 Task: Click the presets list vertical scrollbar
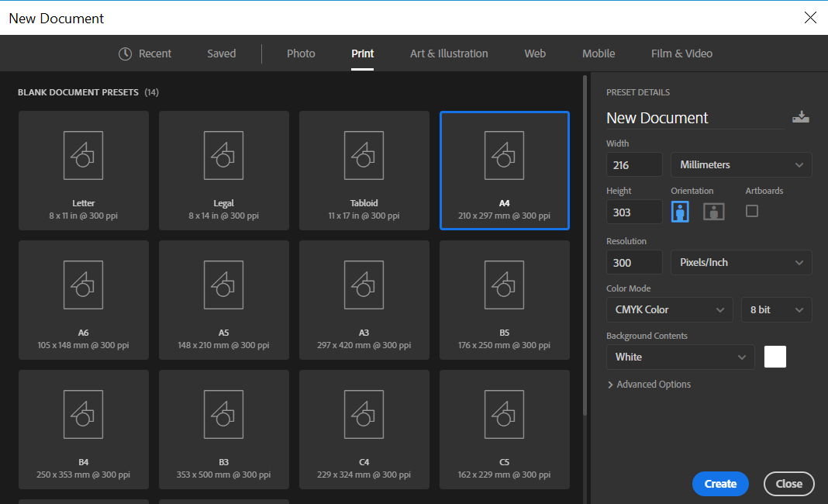tap(585, 245)
